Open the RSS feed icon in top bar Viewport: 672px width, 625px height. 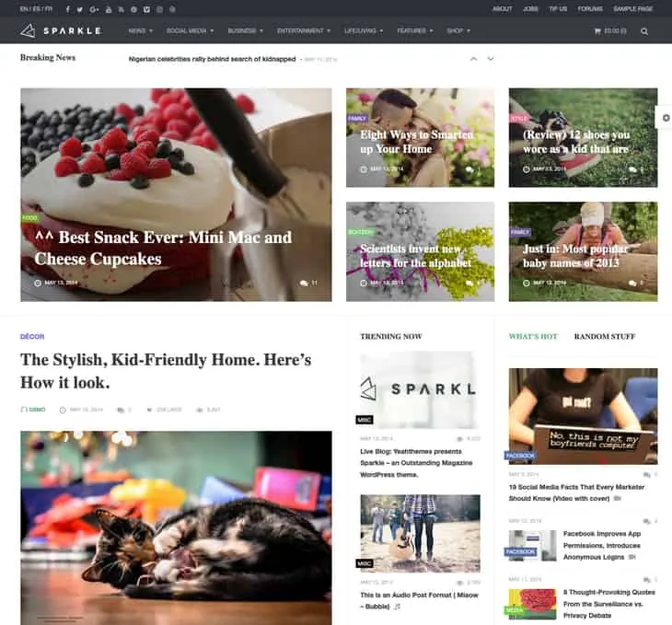[122, 9]
